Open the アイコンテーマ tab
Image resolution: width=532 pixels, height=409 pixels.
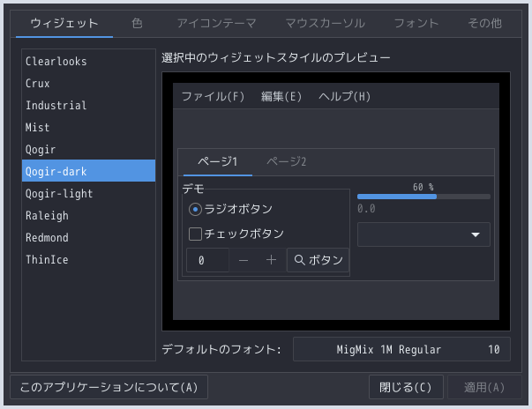[216, 24]
